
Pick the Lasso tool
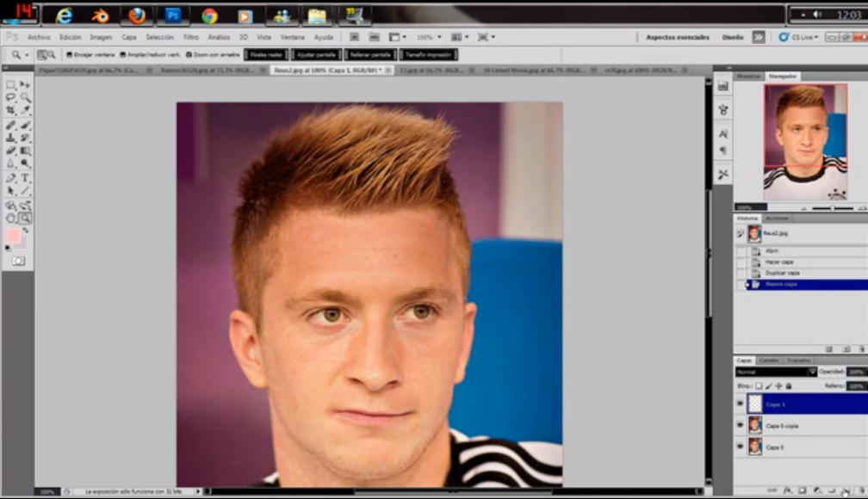point(10,98)
